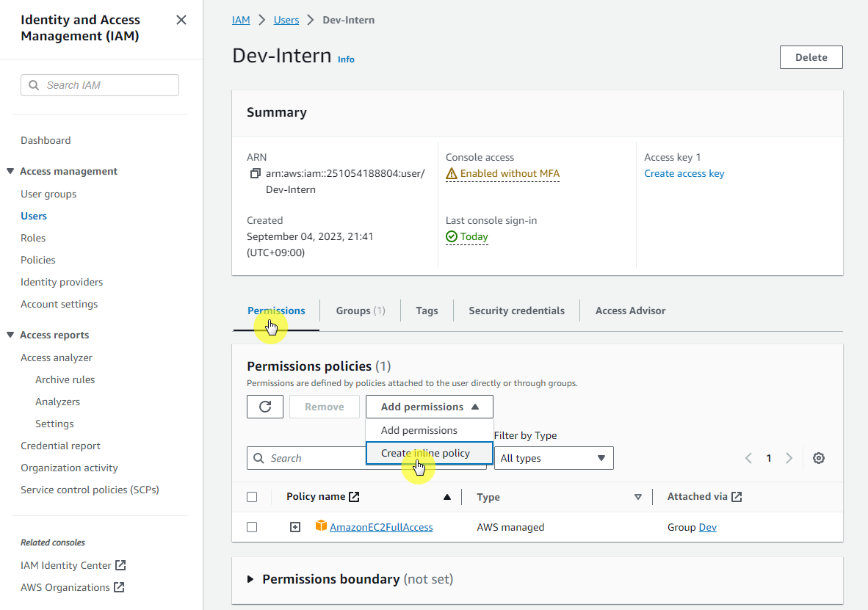Viewport: 868px width, 610px height.
Task: Collapse the Access management section
Action: [x=10, y=171]
